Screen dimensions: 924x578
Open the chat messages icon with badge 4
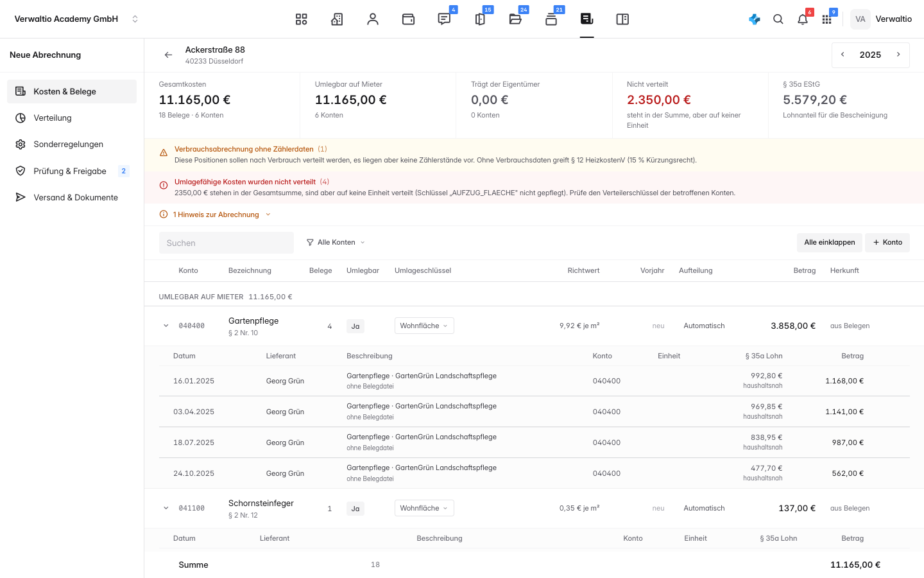click(444, 19)
